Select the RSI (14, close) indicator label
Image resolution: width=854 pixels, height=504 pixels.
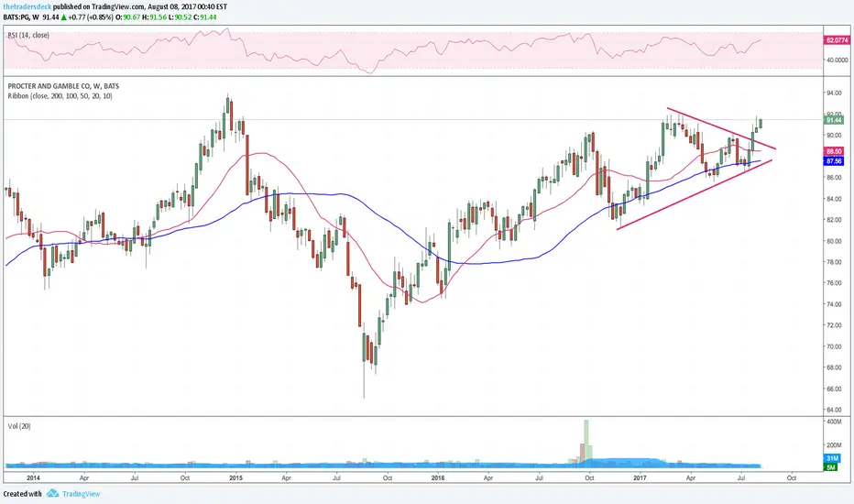pyautogui.click(x=28, y=35)
